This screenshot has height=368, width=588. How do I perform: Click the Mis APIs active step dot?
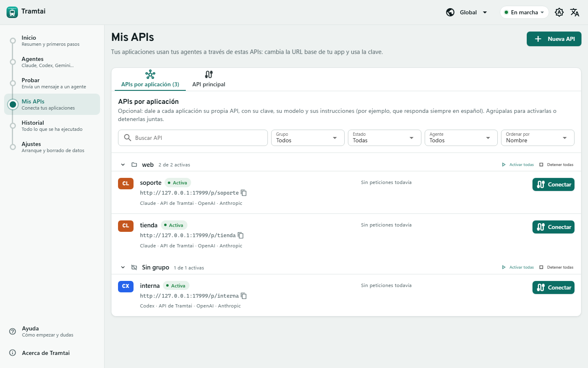13,104
